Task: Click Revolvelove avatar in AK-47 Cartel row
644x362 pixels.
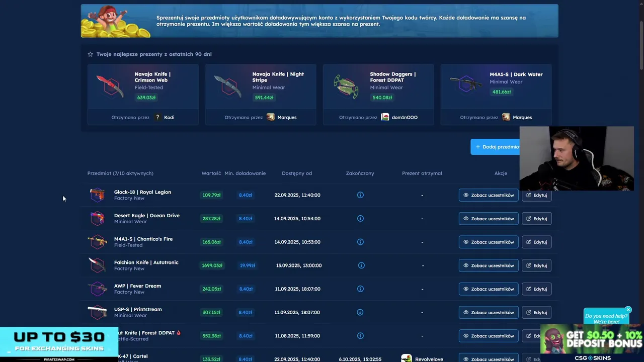Action: click(x=407, y=359)
